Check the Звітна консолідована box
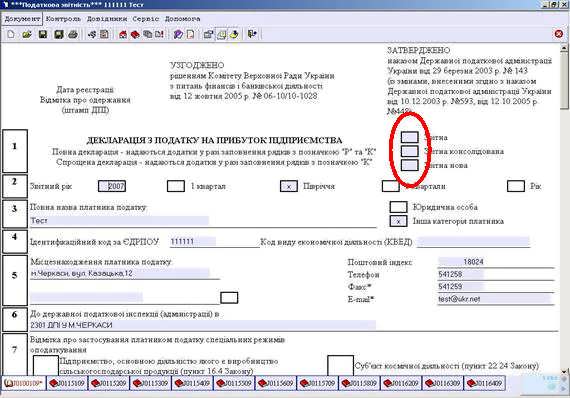Image resolution: width=570 pixels, height=398 pixels. [409, 151]
